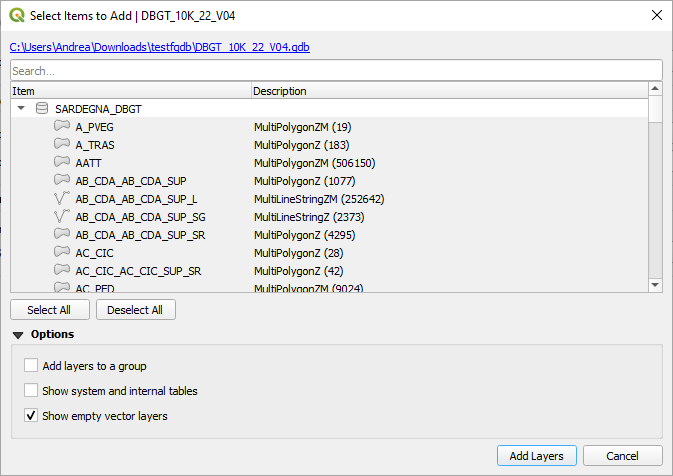Check Show system and internal tables
Viewport: 673px width, 476px height.
coord(31,390)
